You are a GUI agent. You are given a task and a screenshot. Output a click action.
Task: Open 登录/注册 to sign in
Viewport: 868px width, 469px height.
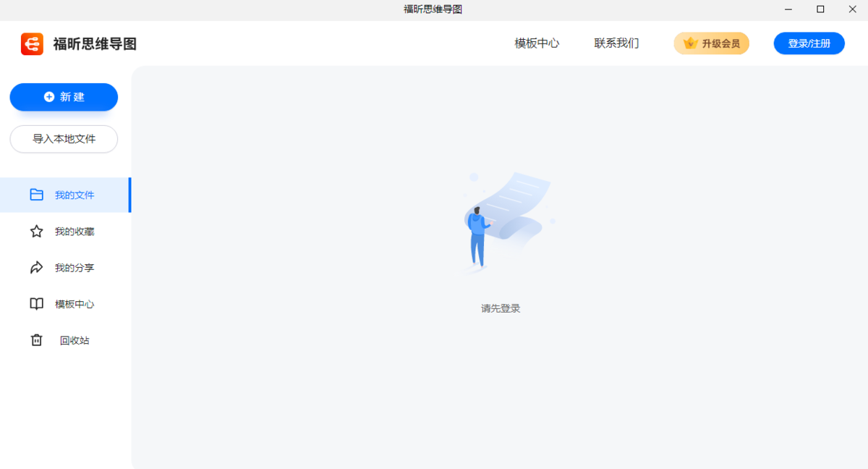point(809,43)
